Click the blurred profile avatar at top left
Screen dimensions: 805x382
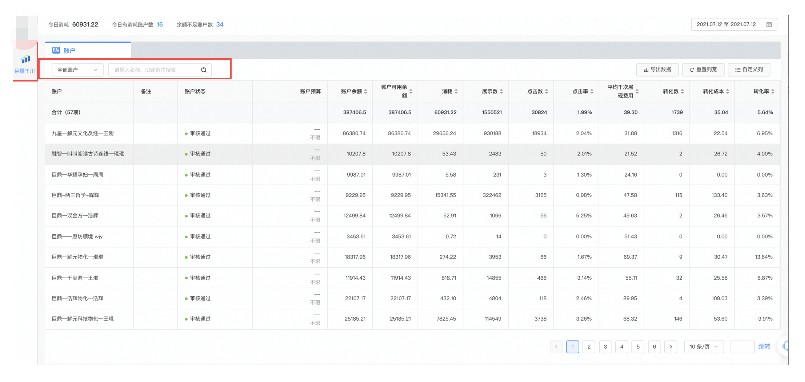[26, 31]
